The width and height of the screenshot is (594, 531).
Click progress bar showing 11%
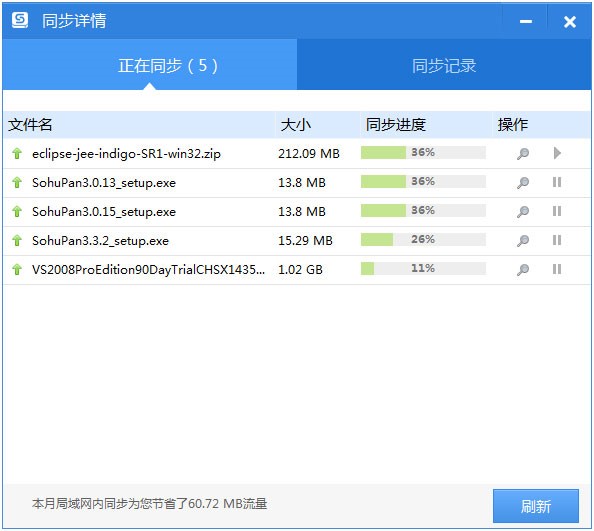tap(423, 269)
